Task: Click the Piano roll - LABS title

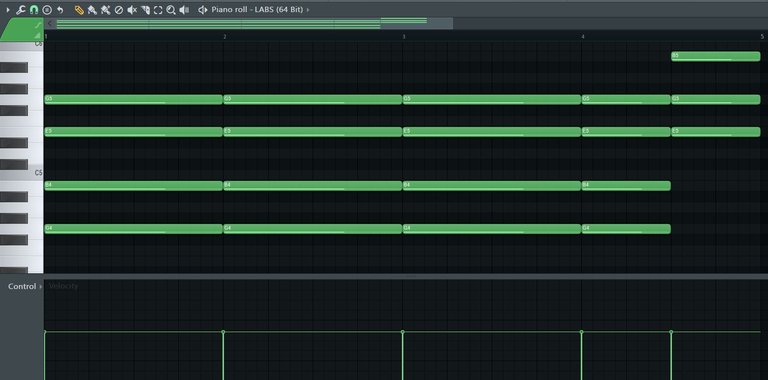Action: coord(257,9)
